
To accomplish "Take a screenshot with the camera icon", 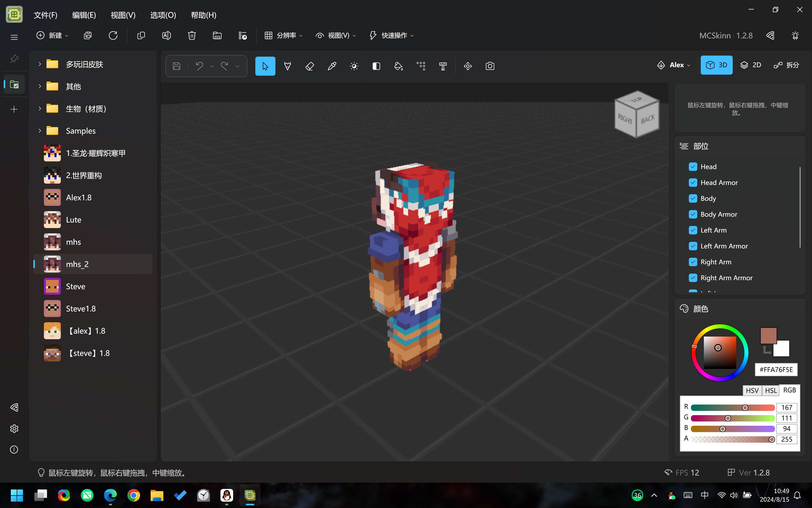I will click(490, 66).
